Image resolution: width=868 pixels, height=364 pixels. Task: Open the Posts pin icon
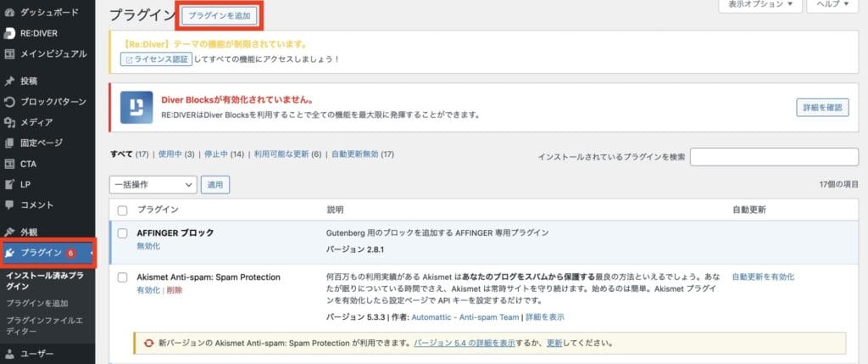9,81
